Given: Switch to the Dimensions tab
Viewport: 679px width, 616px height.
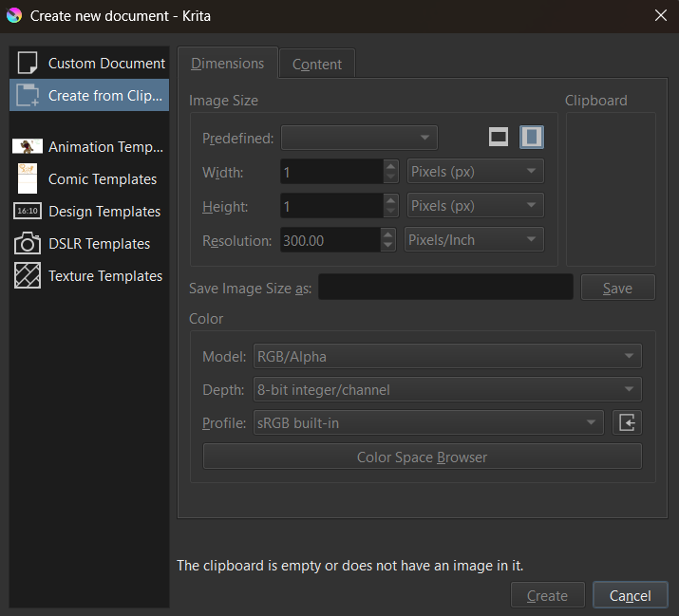Looking at the screenshot, I should [228, 64].
